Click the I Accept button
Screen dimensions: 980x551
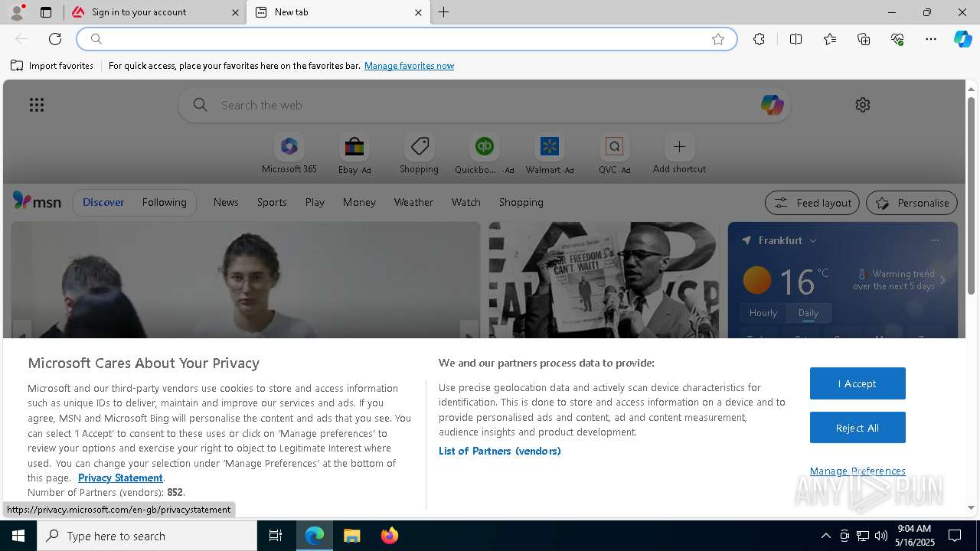click(x=857, y=383)
